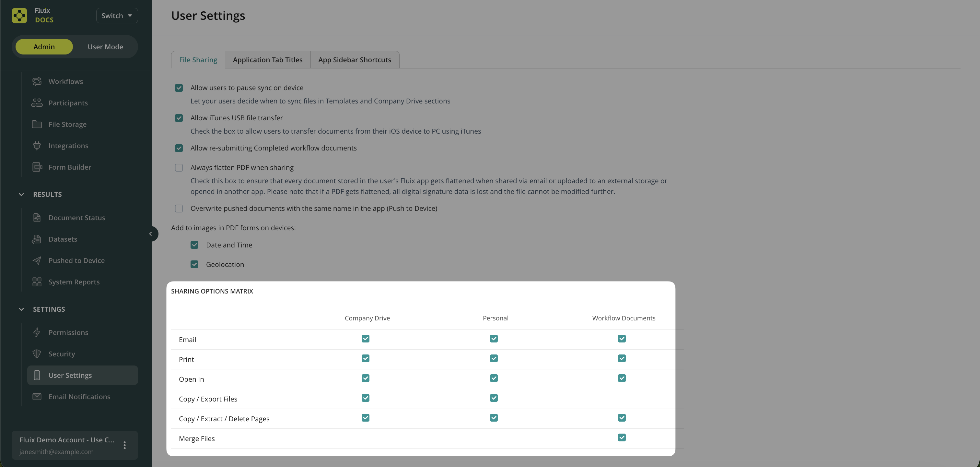Collapse the RESULTS section chevron

click(21, 195)
